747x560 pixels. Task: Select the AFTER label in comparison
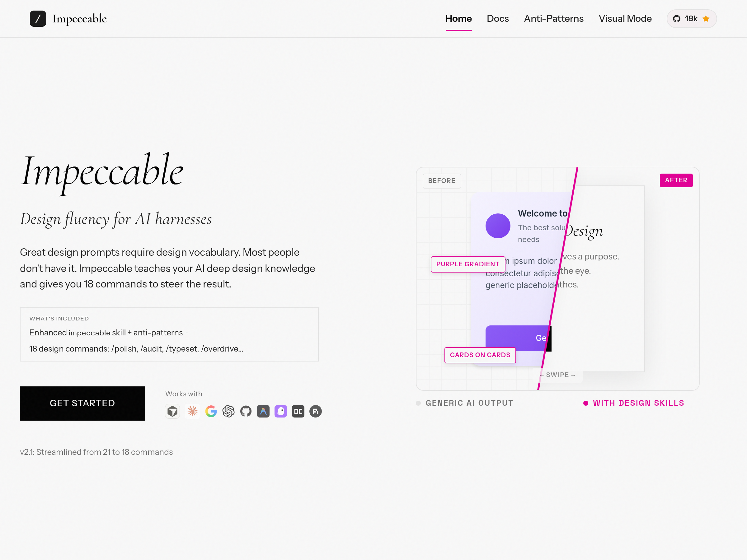click(x=676, y=180)
